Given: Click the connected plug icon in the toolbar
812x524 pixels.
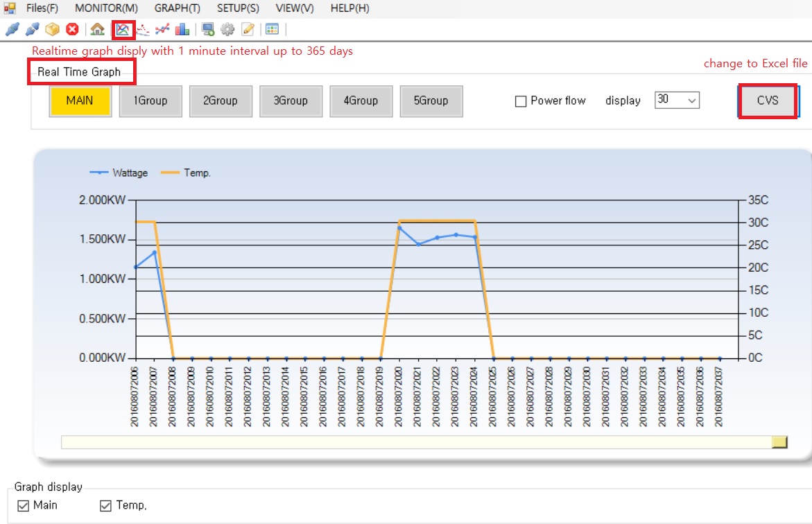Looking at the screenshot, I should click(12, 30).
